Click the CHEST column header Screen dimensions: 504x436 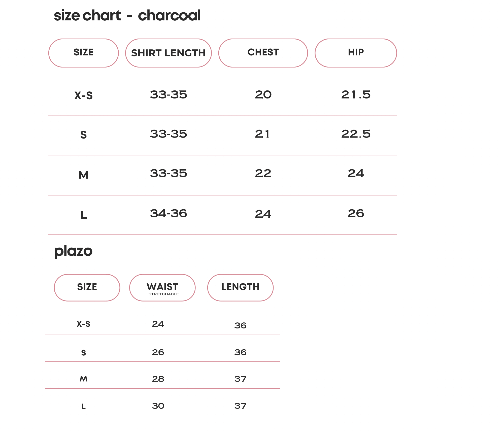(x=263, y=53)
